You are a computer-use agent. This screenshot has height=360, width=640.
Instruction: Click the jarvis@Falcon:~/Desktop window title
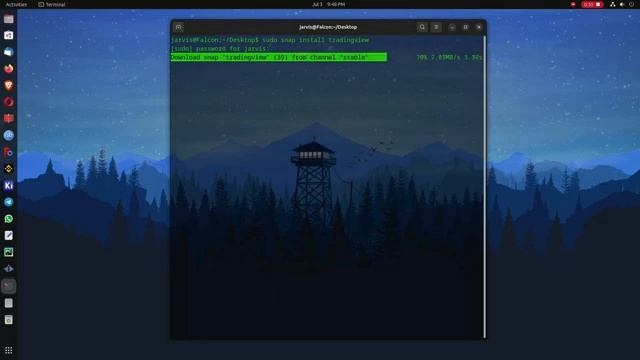(x=328, y=27)
